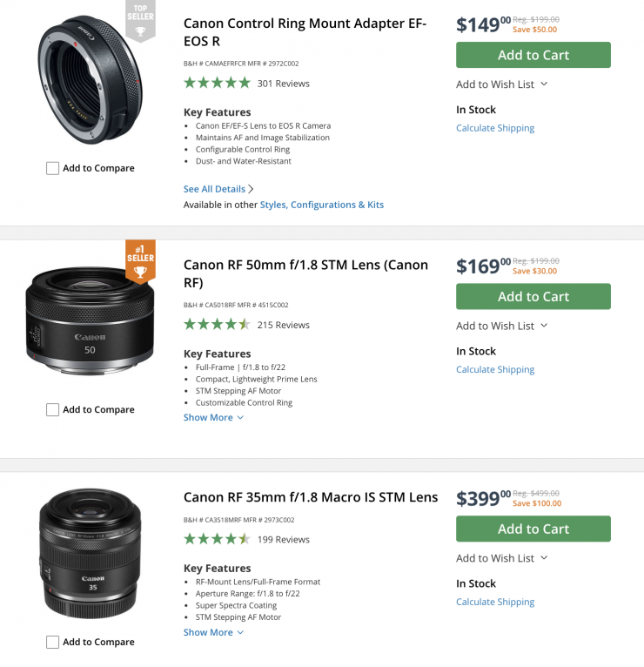Click the star rating for RF 35mm Macro lens
This screenshot has height=667, width=644.
coord(217,539)
